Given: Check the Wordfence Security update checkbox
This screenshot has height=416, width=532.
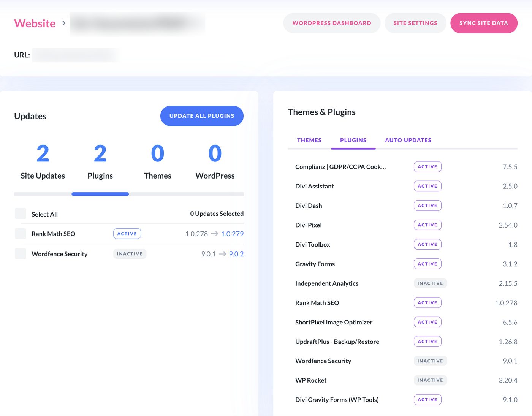Looking at the screenshot, I should [x=21, y=254].
